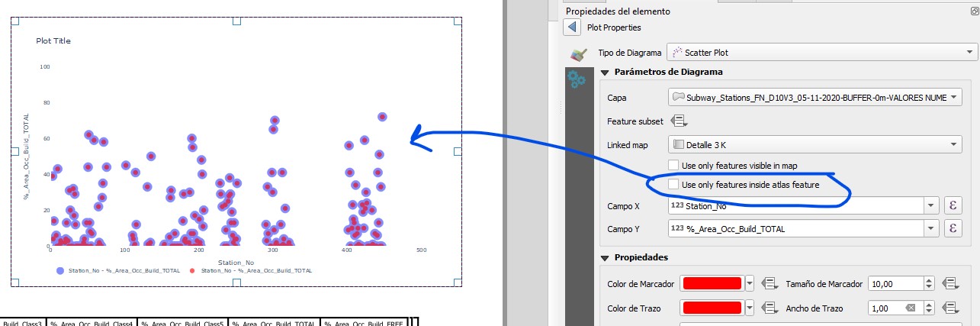Step Ancho de Trazo spinner arrows

coord(929,308)
